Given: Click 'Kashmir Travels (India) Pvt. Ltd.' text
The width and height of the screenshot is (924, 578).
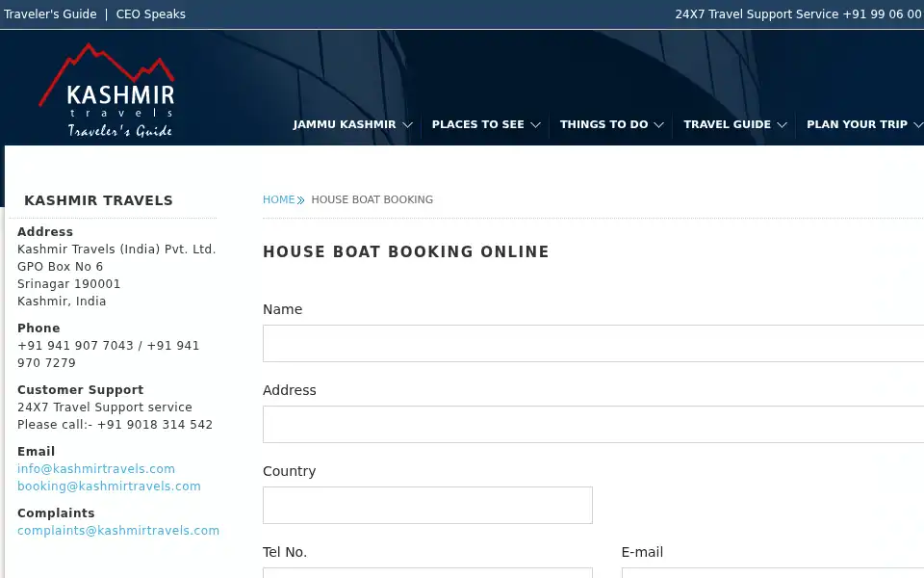Looking at the screenshot, I should (116, 250).
